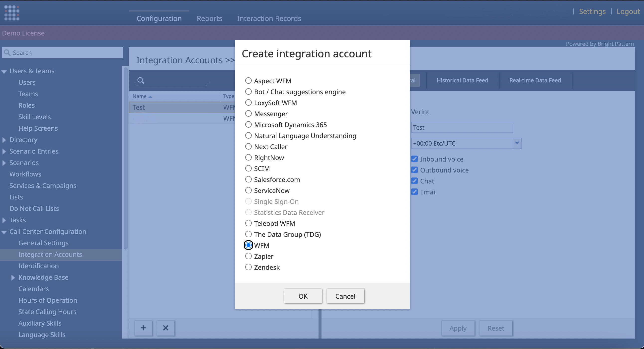The width and height of the screenshot is (644, 349).
Task: Open Services & Campaigns in the sidebar
Action: [x=43, y=186]
